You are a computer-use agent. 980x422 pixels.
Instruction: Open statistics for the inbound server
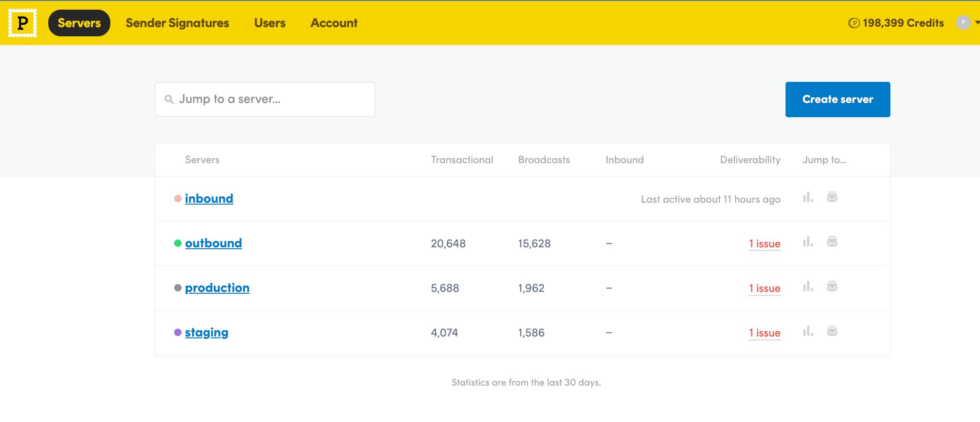pos(808,197)
